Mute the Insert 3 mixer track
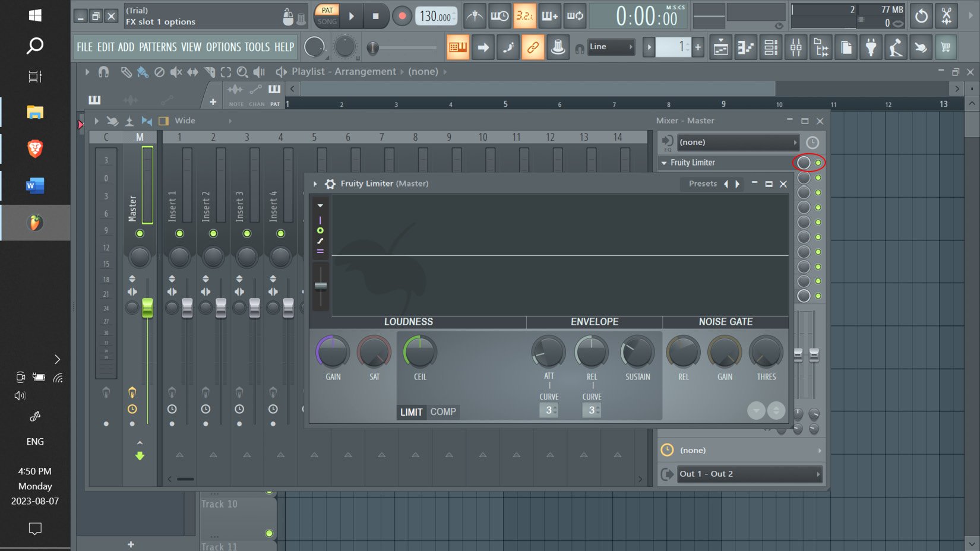Screen dimensions: 980x551 click(x=247, y=233)
